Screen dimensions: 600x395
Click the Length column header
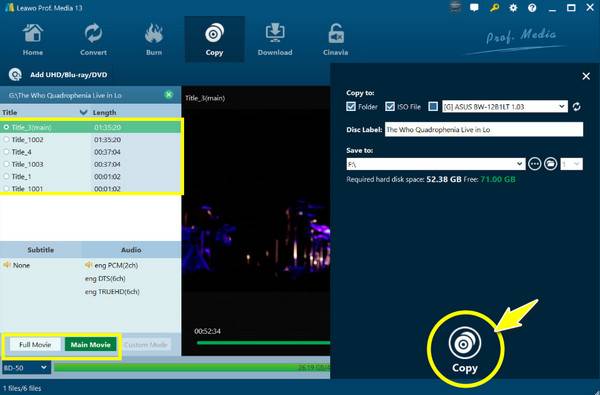pyautogui.click(x=104, y=113)
